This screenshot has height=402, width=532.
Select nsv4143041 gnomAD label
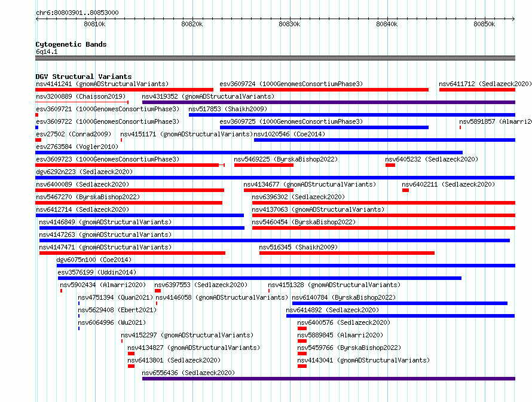click(x=363, y=360)
